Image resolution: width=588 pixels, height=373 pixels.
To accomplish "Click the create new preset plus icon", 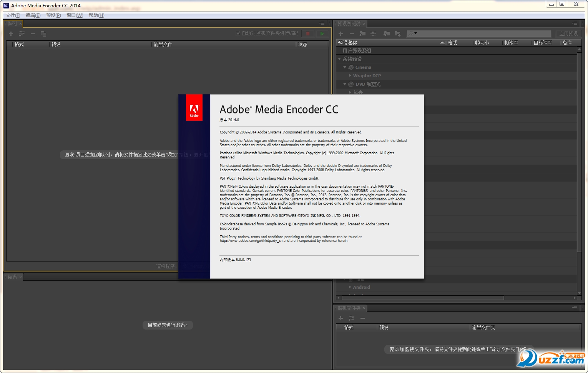I will point(341,34).
